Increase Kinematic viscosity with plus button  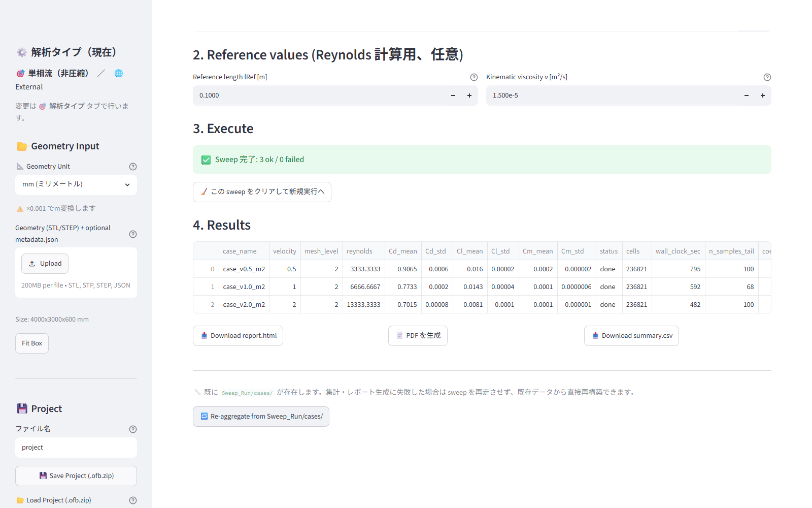point(763,96)
